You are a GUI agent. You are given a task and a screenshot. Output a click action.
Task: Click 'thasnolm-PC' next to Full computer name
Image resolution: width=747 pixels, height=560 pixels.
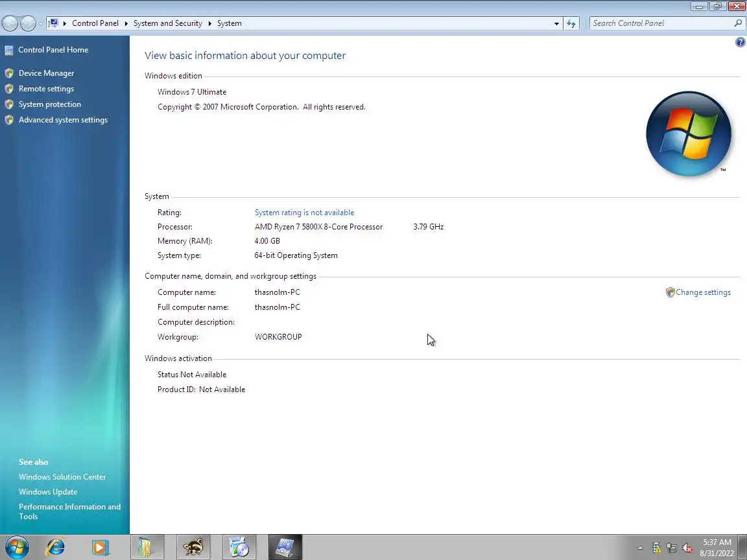click(x=278, y=307)
